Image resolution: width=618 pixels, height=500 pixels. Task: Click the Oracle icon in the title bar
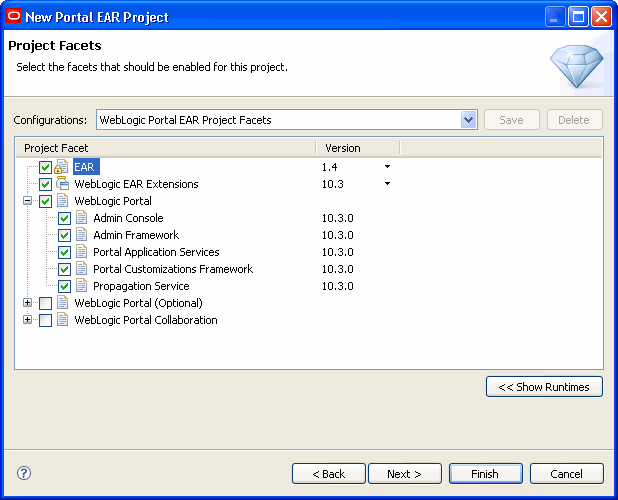click(13, 16)
